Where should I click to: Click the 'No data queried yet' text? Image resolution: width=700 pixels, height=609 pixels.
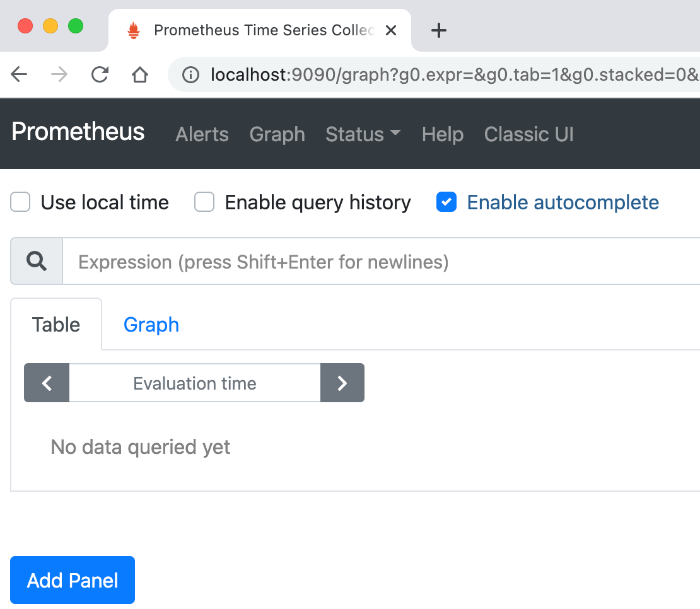tap(140, 446)
